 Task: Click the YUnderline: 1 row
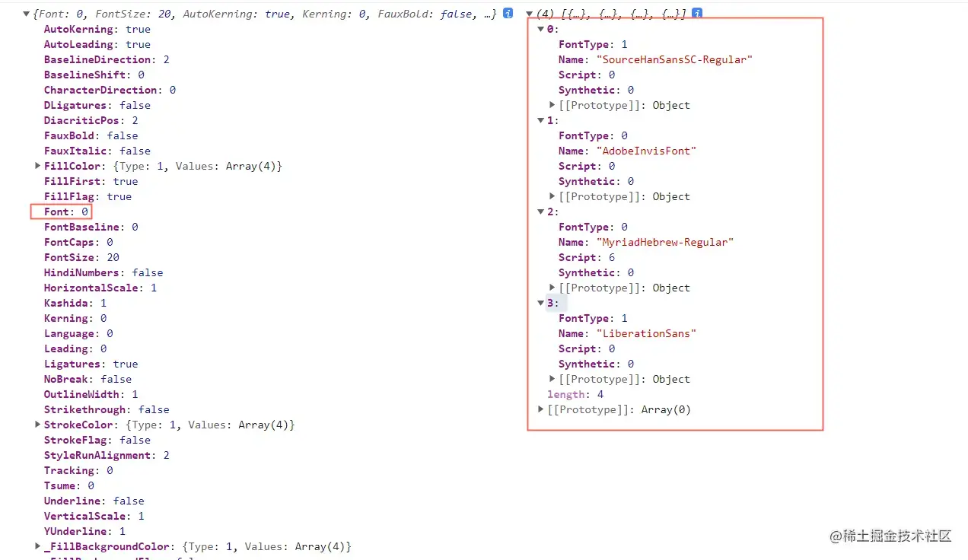[84, 531]
